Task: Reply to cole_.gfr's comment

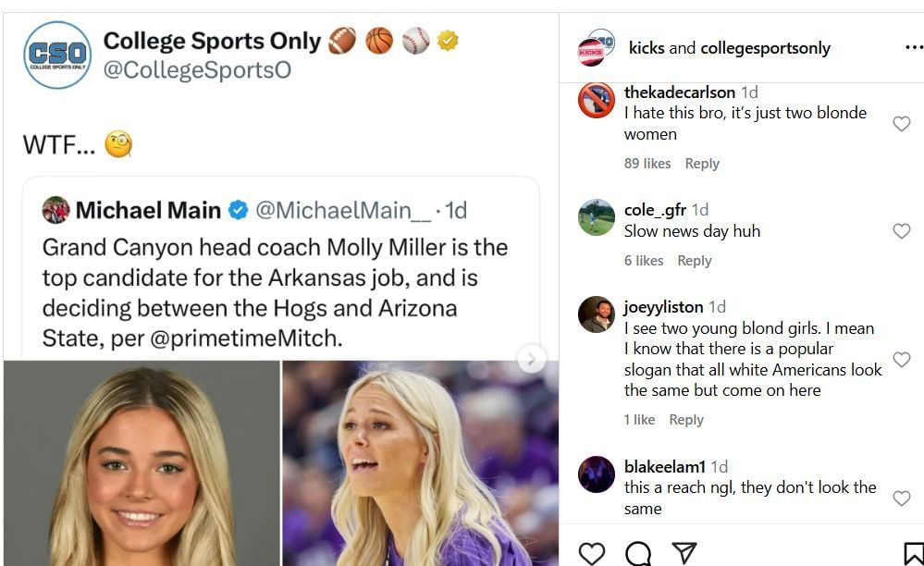Action: click(695, 261)
